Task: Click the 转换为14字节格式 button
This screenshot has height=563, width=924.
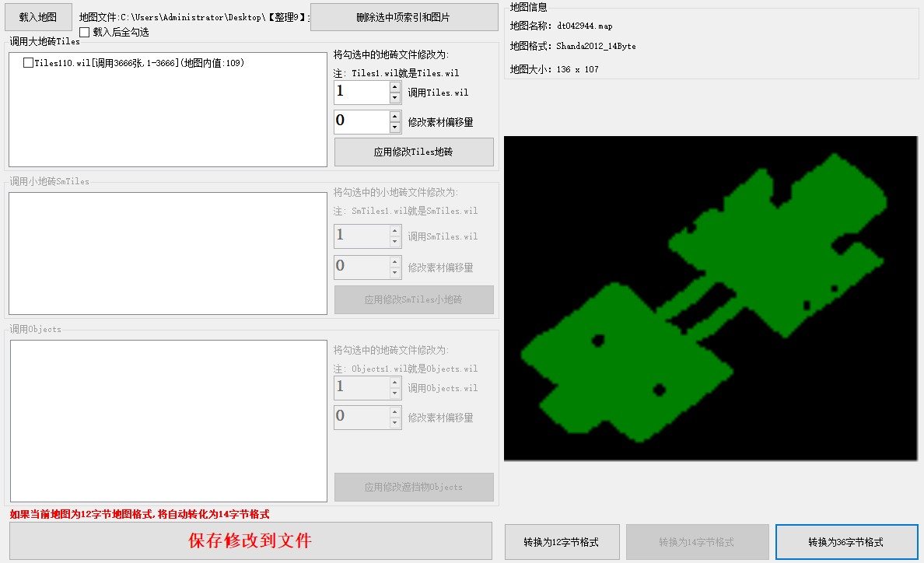Action: click(697, 542)
